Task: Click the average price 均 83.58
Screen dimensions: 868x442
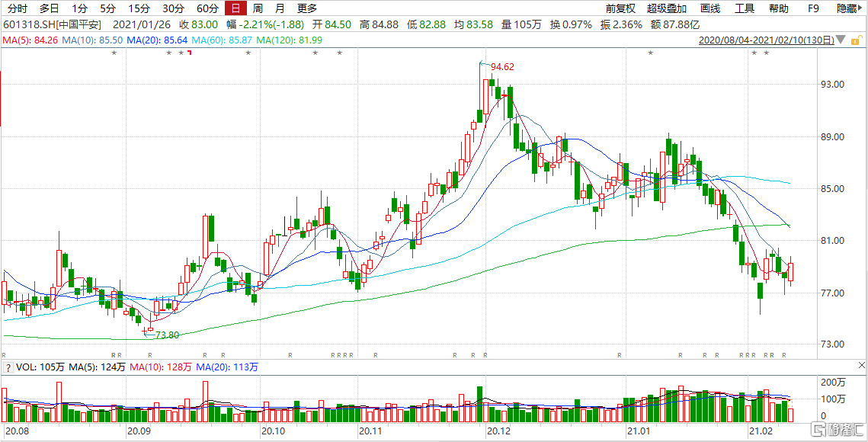Action: coord(473,24)
